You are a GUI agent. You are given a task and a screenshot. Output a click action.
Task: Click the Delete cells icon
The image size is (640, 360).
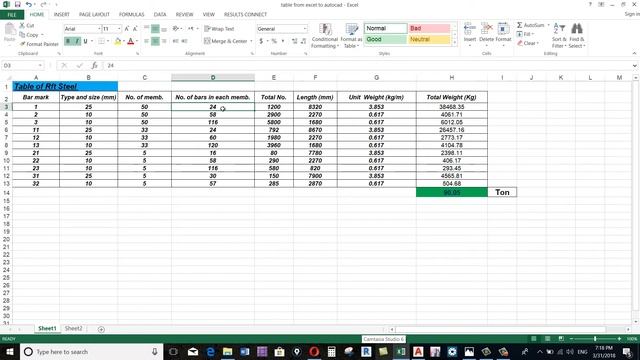point(486,29)
